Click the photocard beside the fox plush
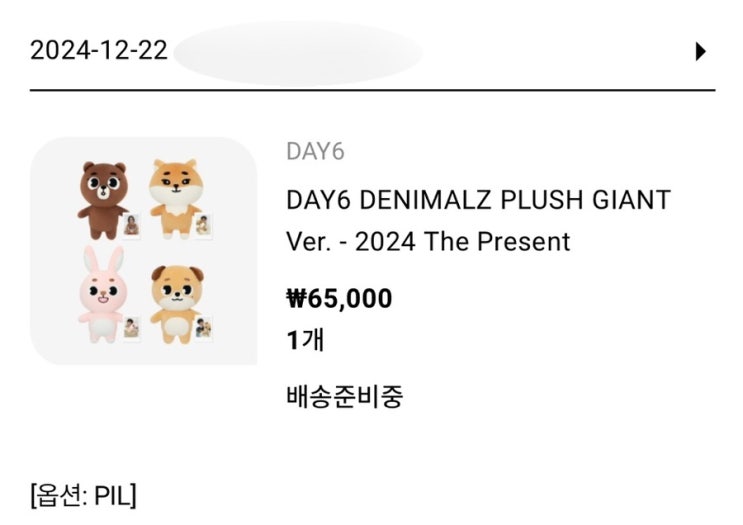 [203, 225]
